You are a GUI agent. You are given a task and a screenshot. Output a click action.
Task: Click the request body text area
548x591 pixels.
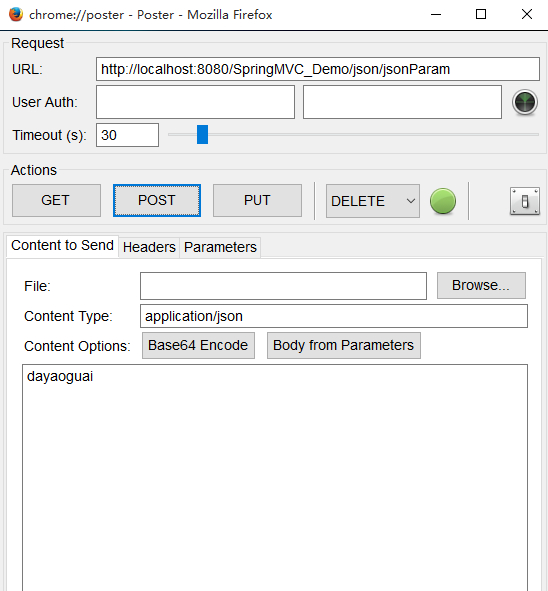click(x=275, y=477)
